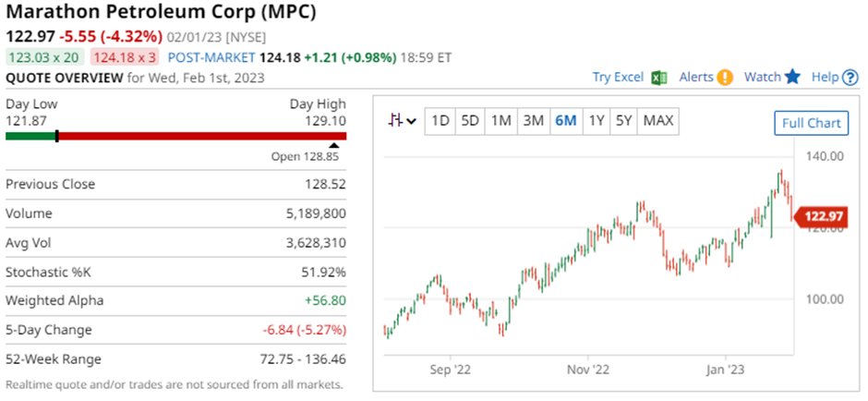This screenshot has height=401, width=868.
Task: Open the Full Chart button
Action: click(x=810, y=123)
